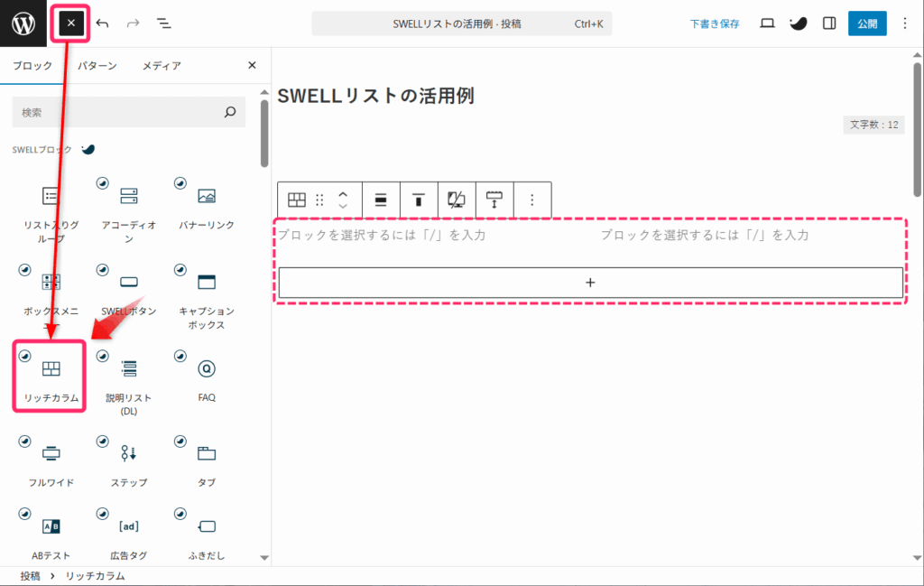Screen dimensions: 924x586
Task: Click the WordPress logo button
Action: click(x=23, y=23)
